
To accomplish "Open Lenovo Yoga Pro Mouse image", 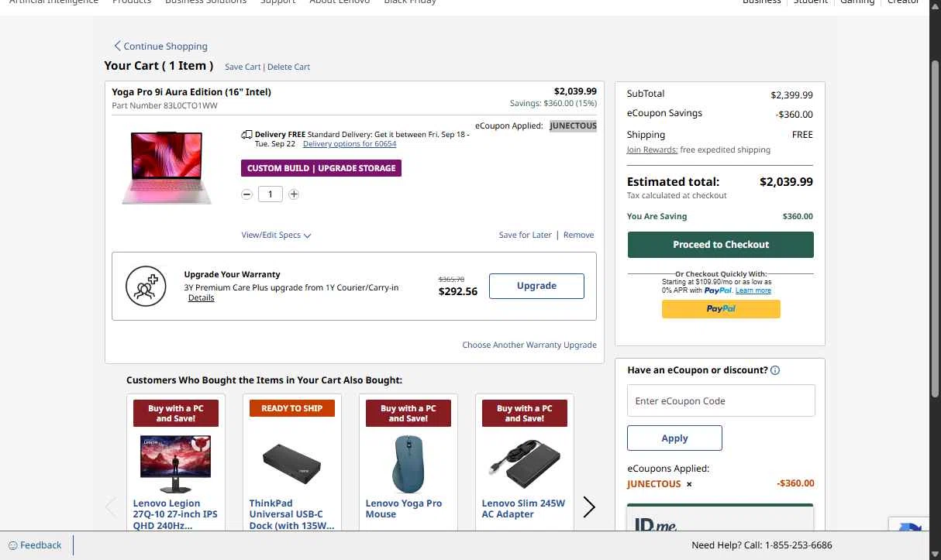I will point(408,463).
